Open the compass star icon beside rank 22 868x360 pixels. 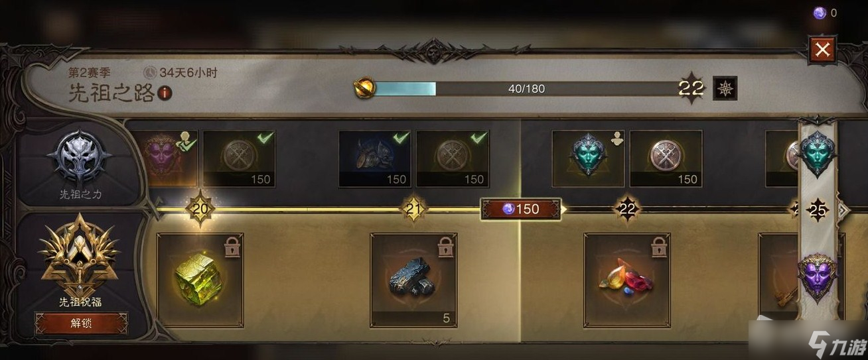click(725, 88)
